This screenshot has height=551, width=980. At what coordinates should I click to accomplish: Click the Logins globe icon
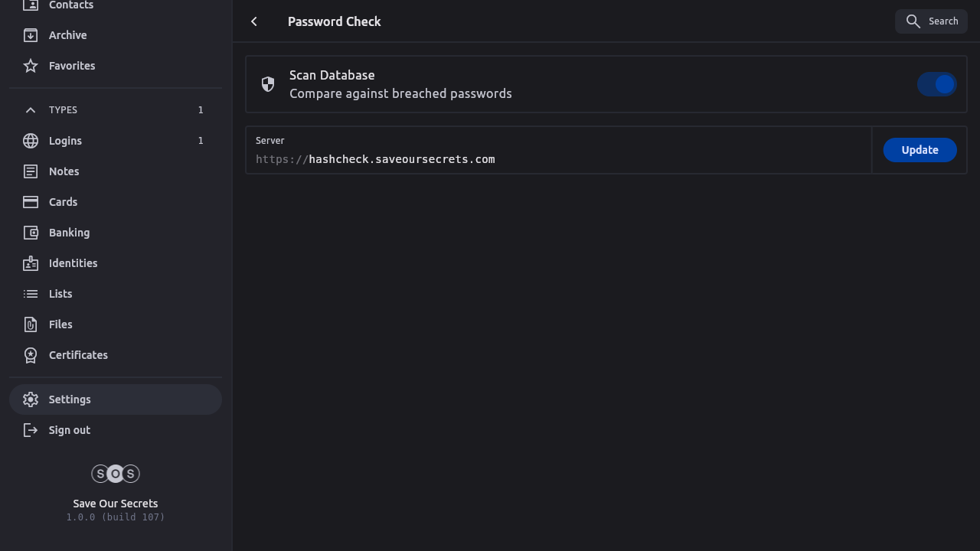tap(31, 141)
